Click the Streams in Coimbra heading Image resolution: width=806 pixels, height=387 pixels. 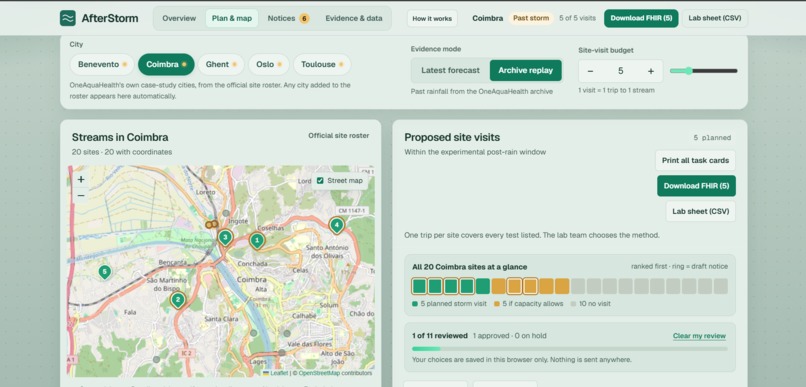pos(120,137)
